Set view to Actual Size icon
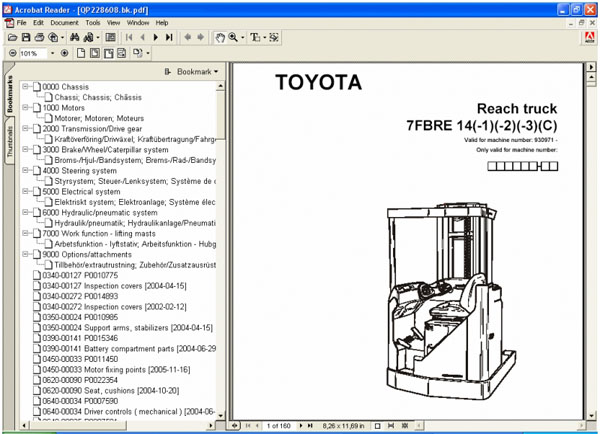 [81, 53]
